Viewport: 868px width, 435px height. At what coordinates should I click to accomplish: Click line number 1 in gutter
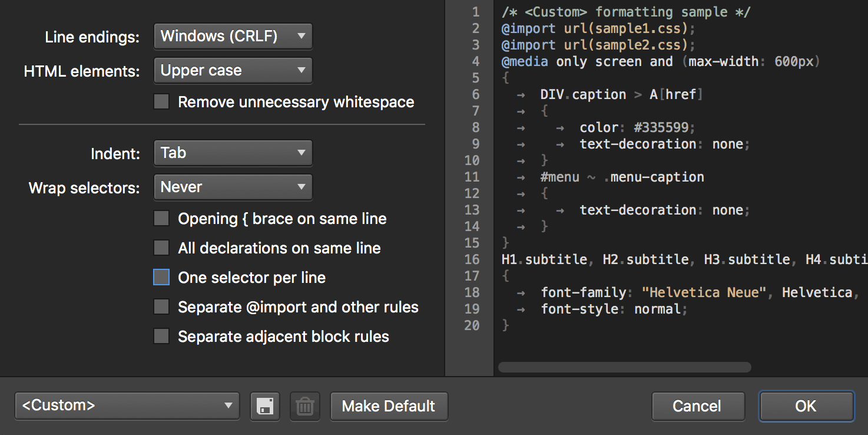click(476, 12)
